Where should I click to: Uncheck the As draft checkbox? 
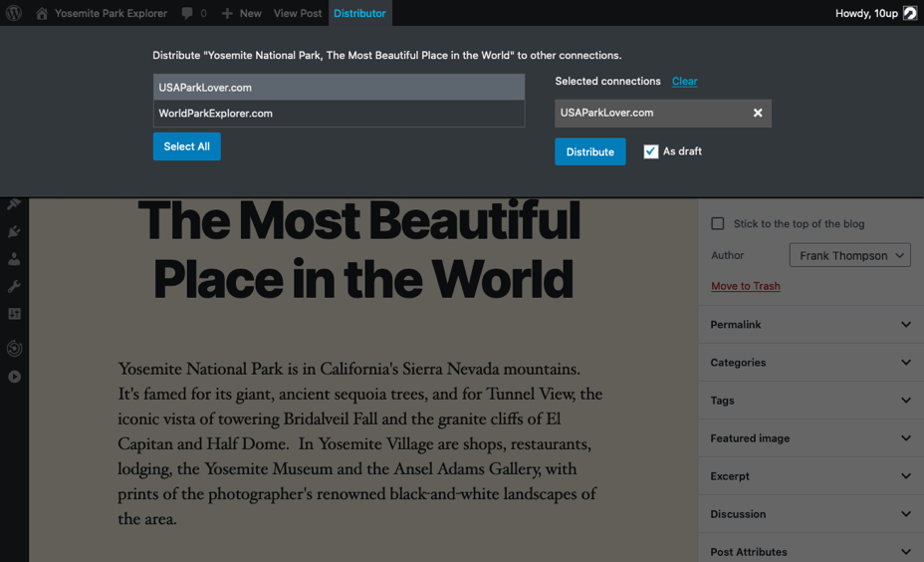click(650, 151)
